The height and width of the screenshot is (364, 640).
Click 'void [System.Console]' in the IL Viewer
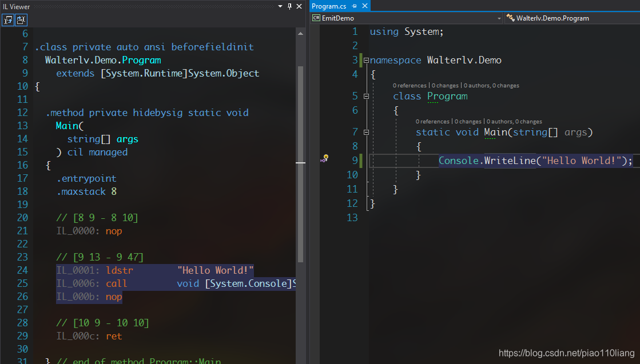[x=235, y=283]
